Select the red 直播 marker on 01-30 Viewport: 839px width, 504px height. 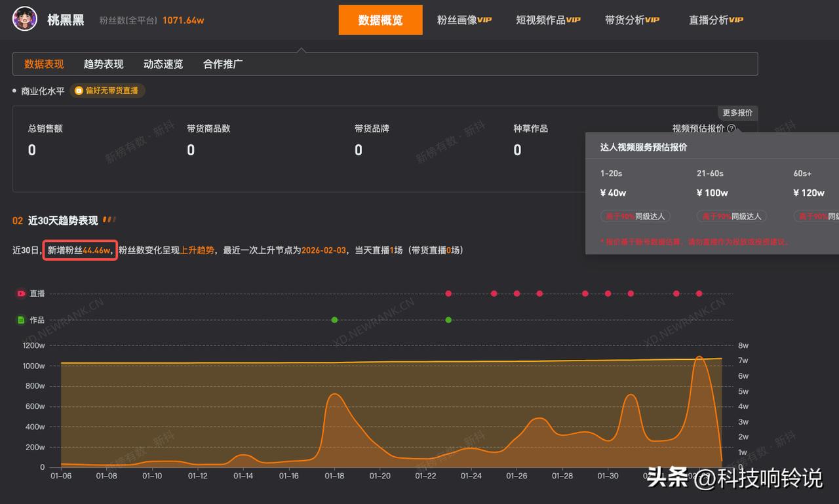(608, 294)
